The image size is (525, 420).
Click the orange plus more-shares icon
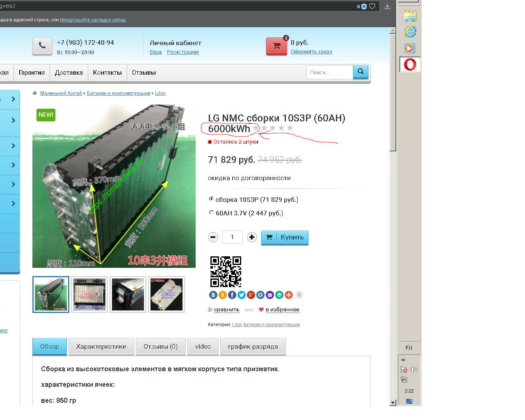(288, 295)
